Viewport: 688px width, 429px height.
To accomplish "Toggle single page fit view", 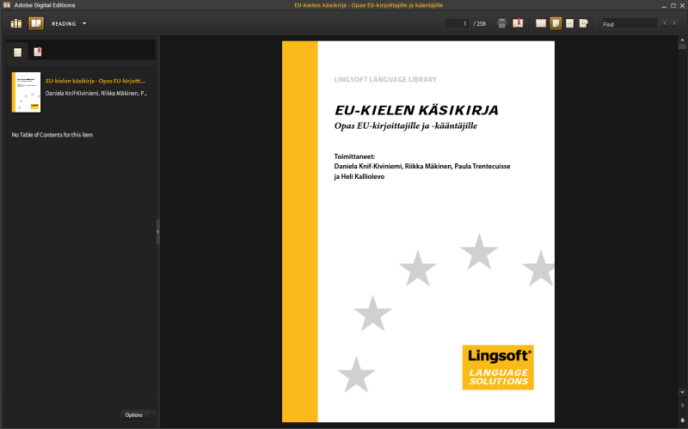I will coord(555,23).
